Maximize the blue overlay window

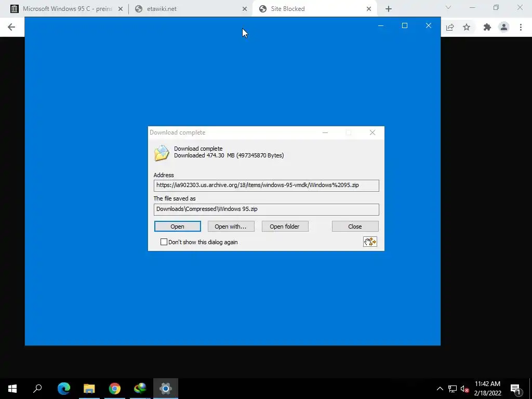pos(404,25)
